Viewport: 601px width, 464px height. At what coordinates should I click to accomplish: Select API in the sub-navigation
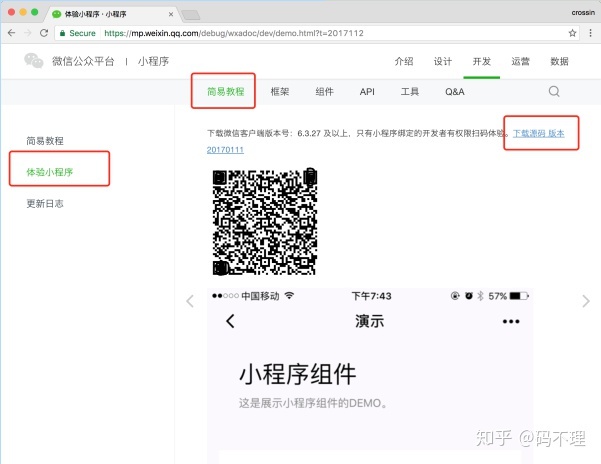click(x=367, y=92)
